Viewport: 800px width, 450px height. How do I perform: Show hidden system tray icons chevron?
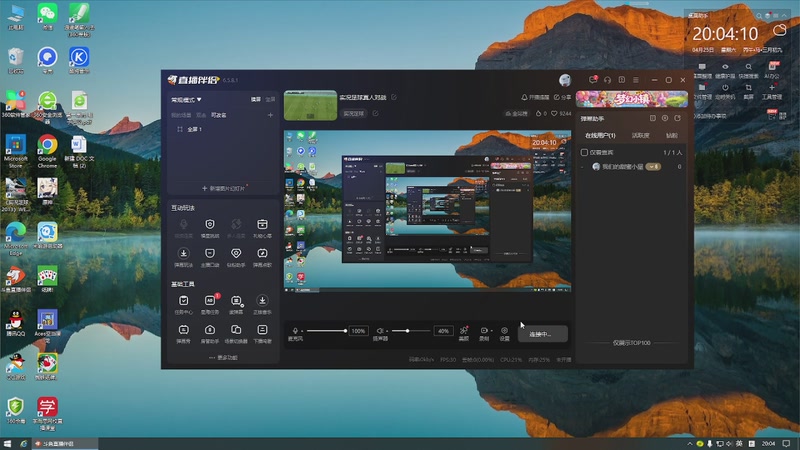(x=690, y=444)
